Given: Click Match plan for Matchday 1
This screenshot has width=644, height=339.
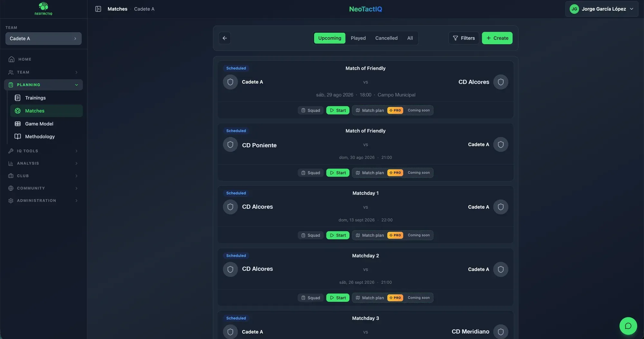Looking at the screenshot, I should click(x=393, y=235).
